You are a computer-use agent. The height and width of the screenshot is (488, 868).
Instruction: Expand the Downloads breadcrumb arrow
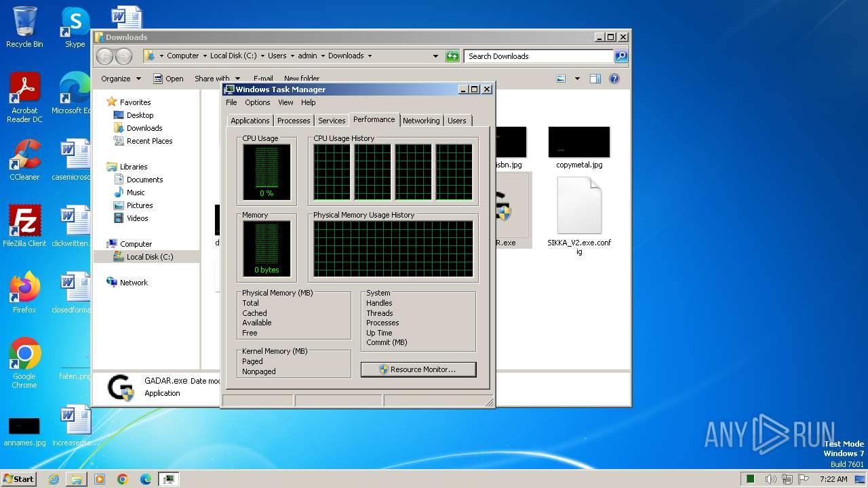370,56
